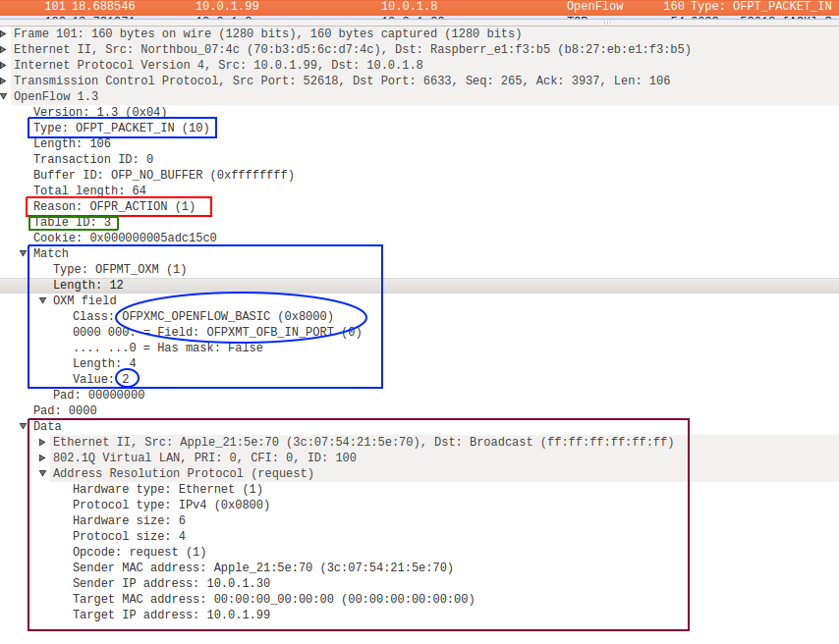839x644 pixels.
Task: Expand the 802.1Q Virtual LAN entry
Action: coord(43,457)
